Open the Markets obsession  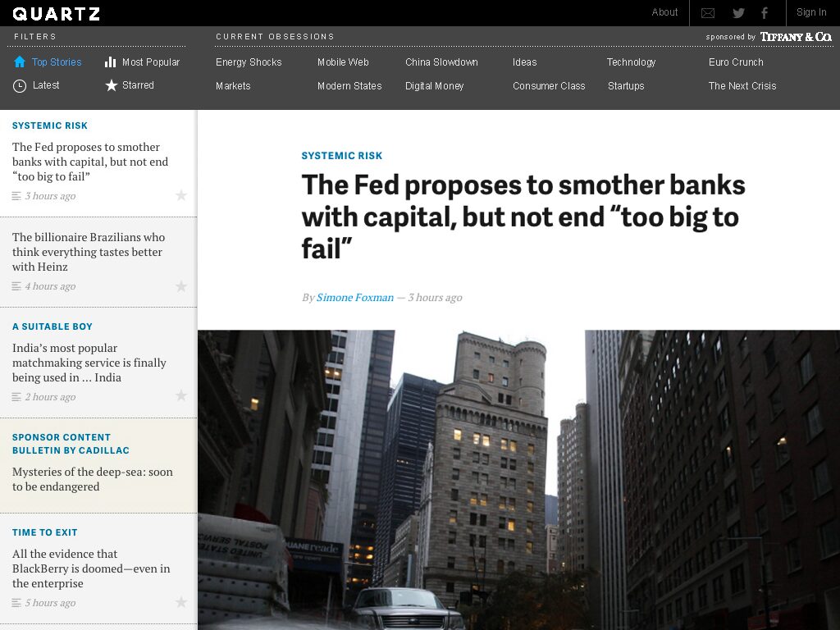pyautogui.click(x=233, y=85)
